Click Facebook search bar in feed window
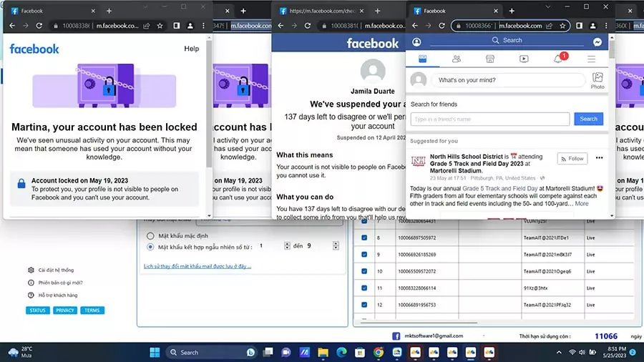 click(x=507, y=40)
